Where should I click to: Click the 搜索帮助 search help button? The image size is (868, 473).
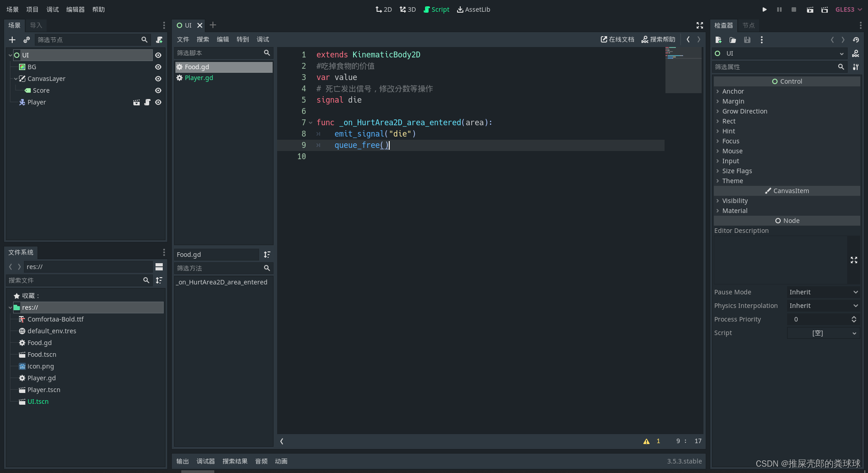click(x=658, y=39)
